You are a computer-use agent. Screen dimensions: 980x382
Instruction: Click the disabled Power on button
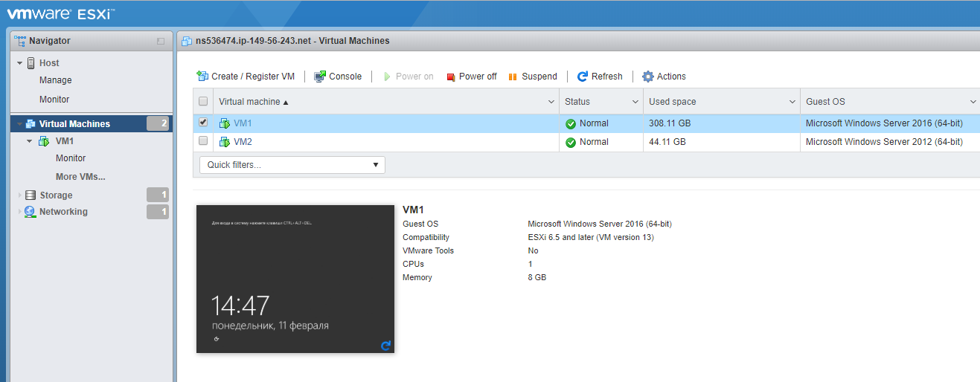coord(409,77)
